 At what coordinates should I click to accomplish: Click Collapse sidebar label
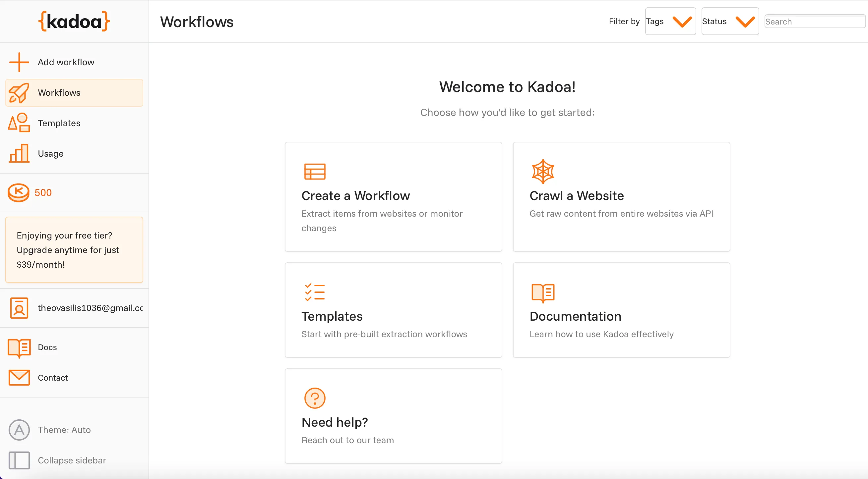pos(72,460)
